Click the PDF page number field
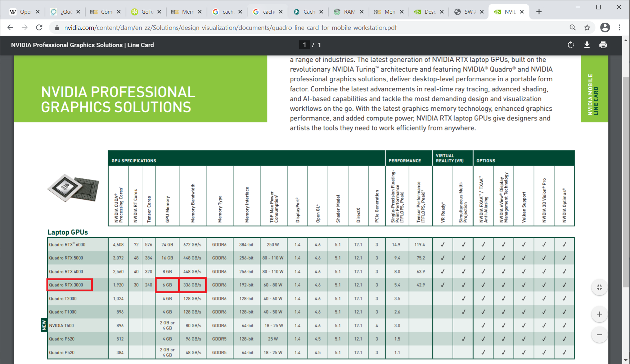The image size is (630, 364). (305, 45)
